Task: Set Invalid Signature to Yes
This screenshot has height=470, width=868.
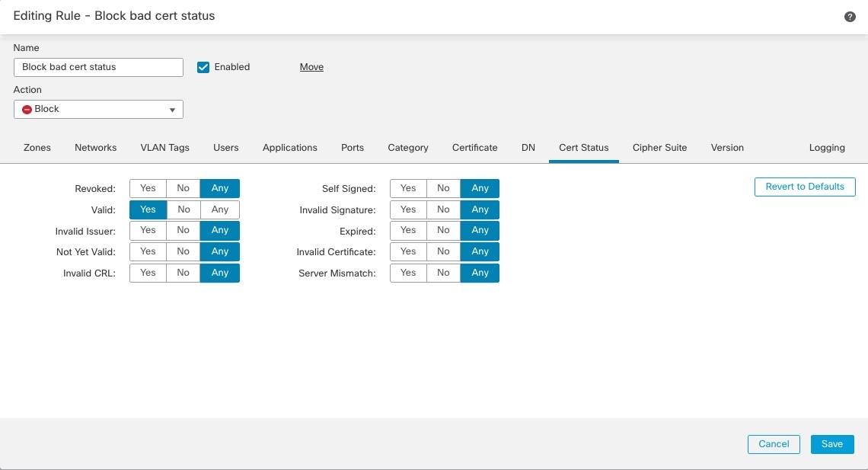Action: click(x=408, y=209)
